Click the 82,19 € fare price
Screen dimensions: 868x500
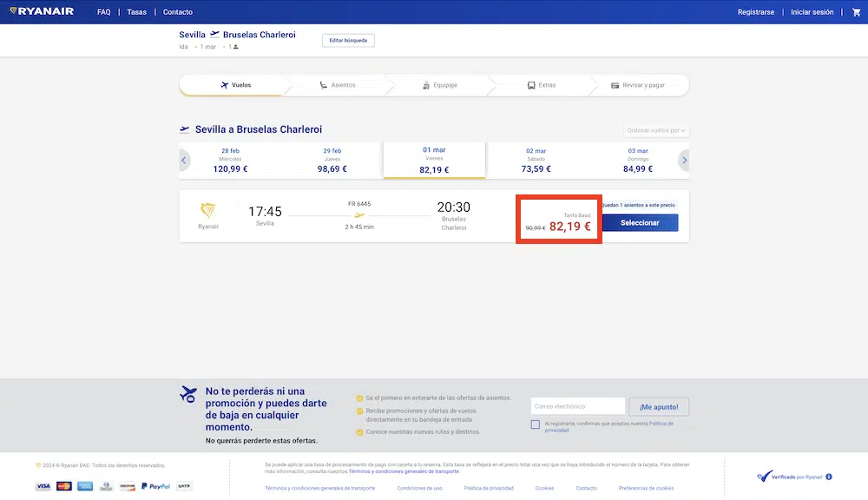tap(569, 227)
